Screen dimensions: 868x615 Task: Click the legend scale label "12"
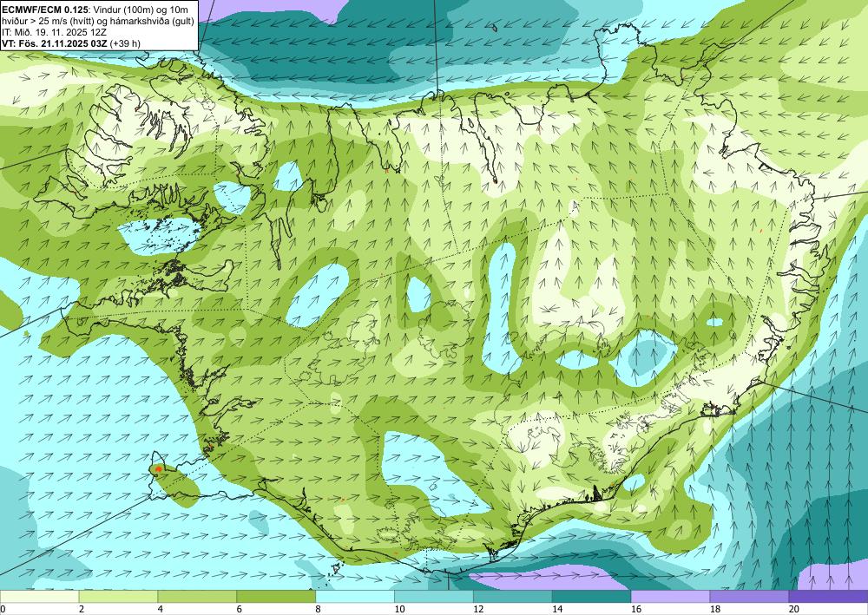478,609
